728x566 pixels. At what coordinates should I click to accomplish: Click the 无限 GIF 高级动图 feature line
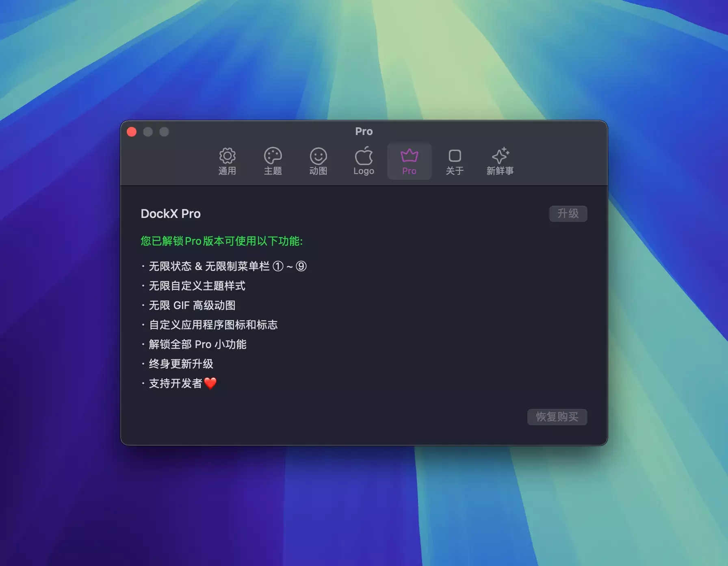pos(188,305)
